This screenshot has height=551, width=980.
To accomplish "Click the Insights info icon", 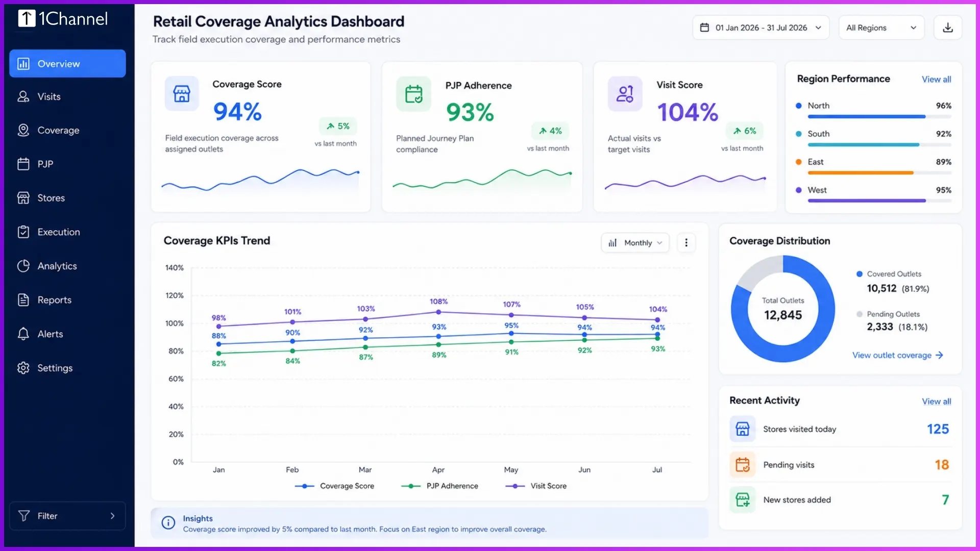I will 168,523.
